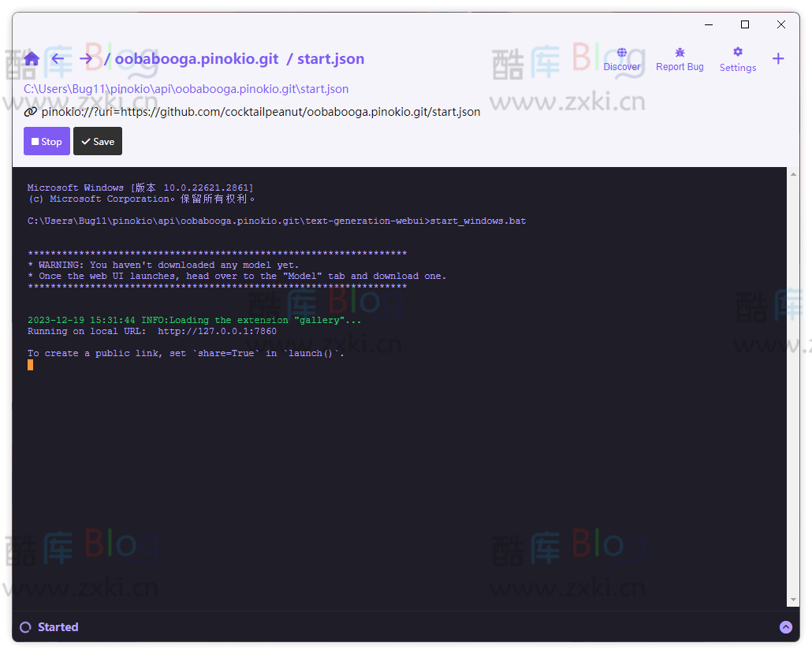812x654 pixels.
Task: Save the start.json configuration
Action: (x=97, y=141)
